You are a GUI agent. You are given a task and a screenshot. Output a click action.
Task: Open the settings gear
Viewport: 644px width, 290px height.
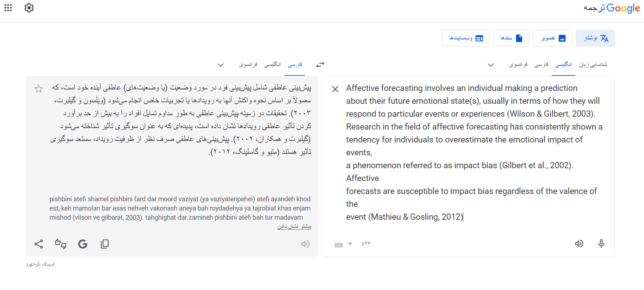(29, 8)
